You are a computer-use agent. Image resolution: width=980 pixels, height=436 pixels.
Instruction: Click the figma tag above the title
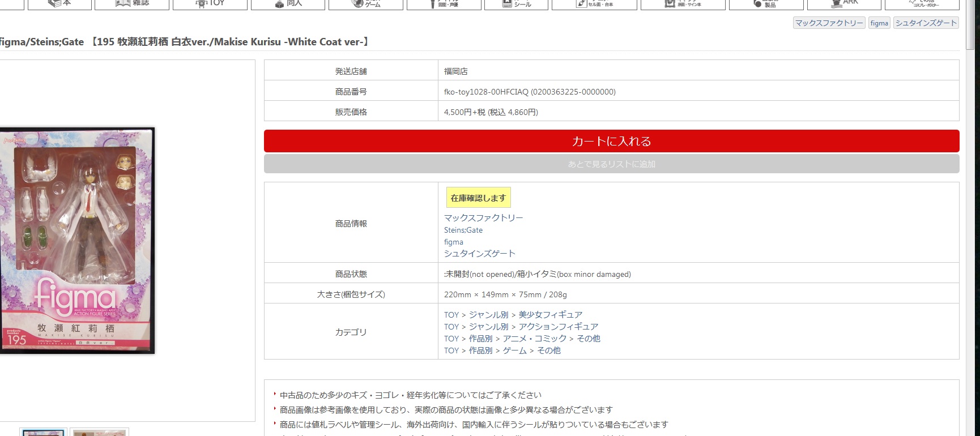tap(879, 23)
